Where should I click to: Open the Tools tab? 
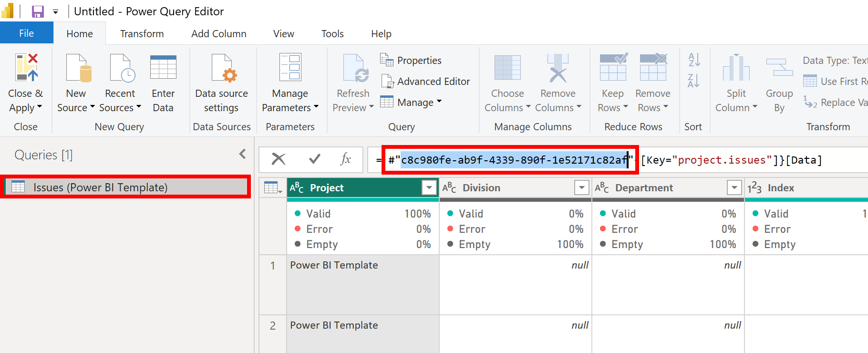(x=332, y=34)
